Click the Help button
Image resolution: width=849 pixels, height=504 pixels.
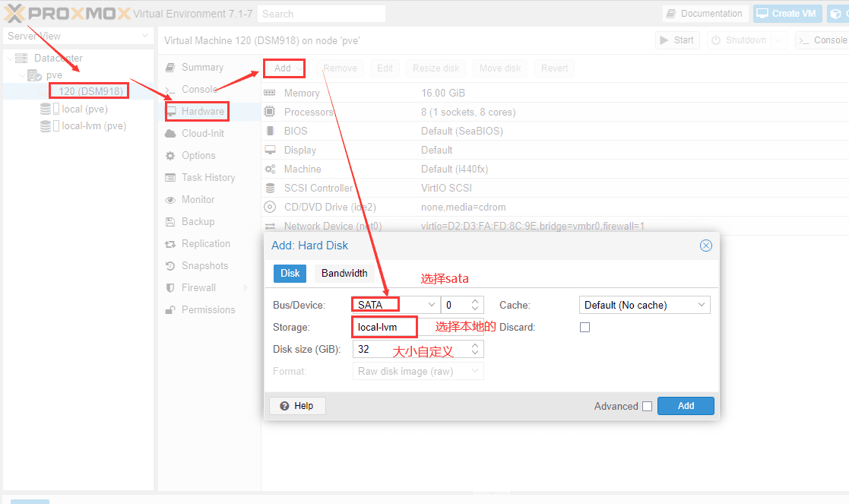tap(297, 406)
